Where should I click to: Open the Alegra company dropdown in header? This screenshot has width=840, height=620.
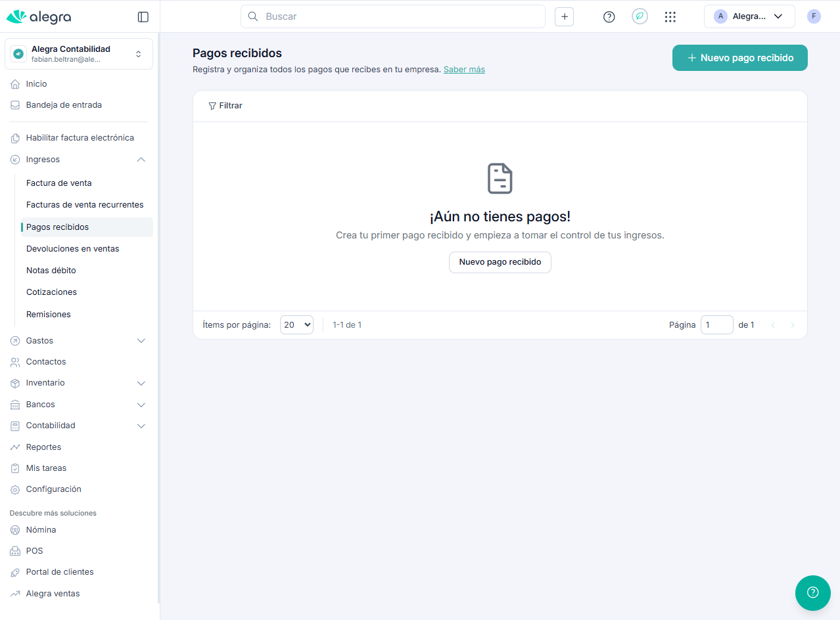click(749, 16)
